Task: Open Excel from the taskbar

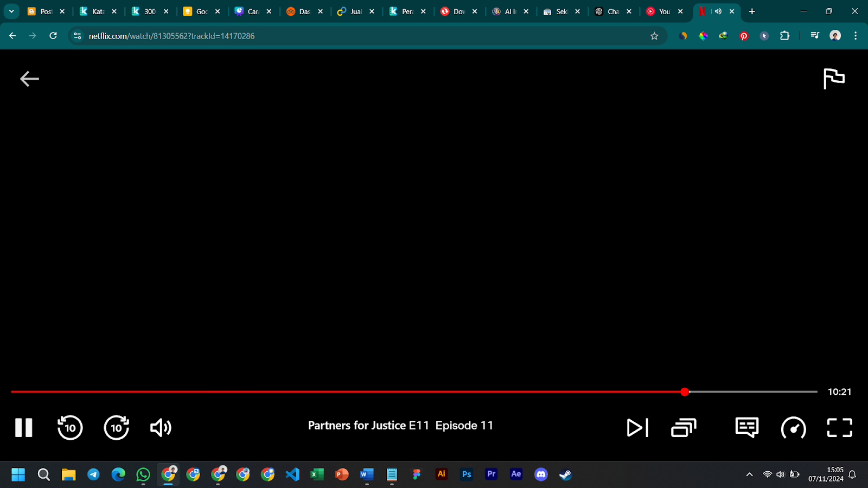Action: point(317,475)
